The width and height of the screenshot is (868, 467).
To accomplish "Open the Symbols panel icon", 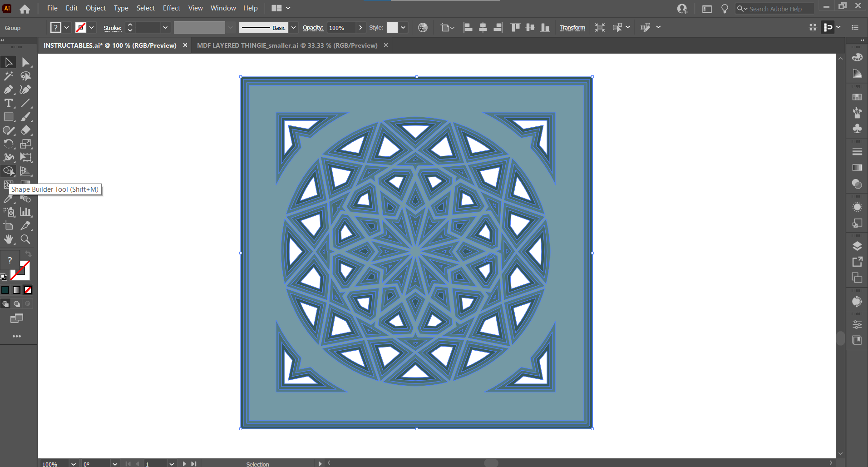I will 857,129.
